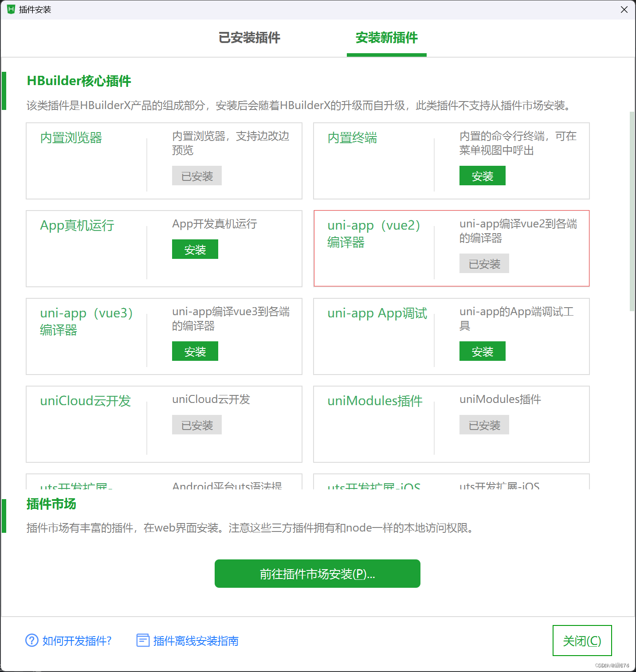Click the uni-app App调试 plugin title
This screenshot has height=672, width=636.
pyautogui.click(x=377, y=313)
